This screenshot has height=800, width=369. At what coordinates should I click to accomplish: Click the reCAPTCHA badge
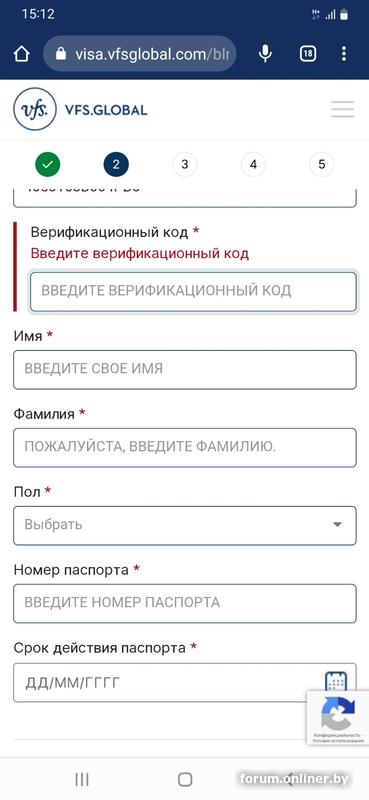click(x=337, y=717)
